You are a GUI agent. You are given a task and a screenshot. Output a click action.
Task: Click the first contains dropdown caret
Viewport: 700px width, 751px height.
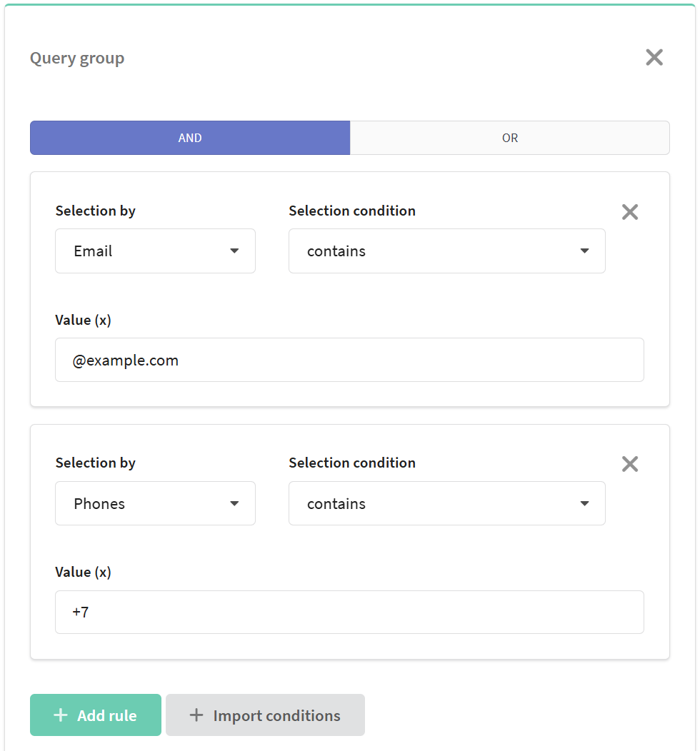point(584,251)
